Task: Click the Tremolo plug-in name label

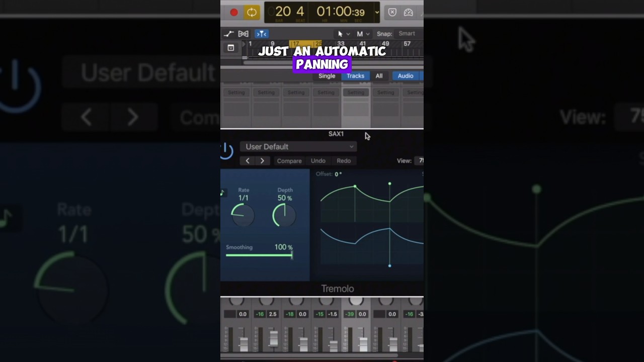Action: pos(338,289)
